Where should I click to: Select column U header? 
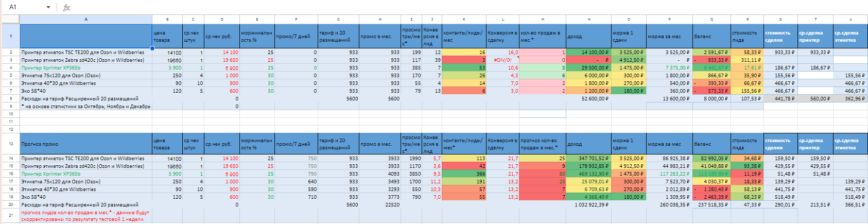pos(850,19)
